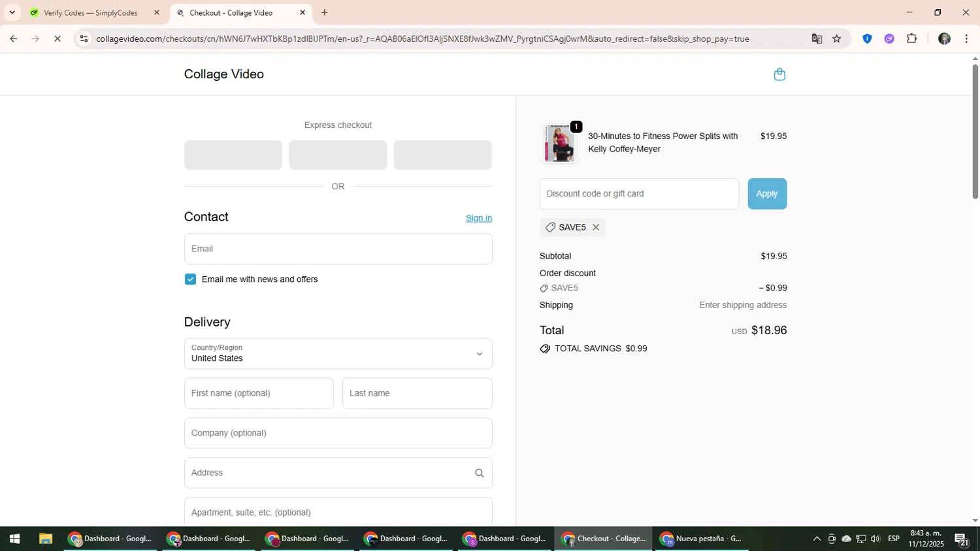Image resolution: width=980 pixels, height=551 pixels.
Task: Open the Extensions puzzle menu
Action: [x=912, y=39]
